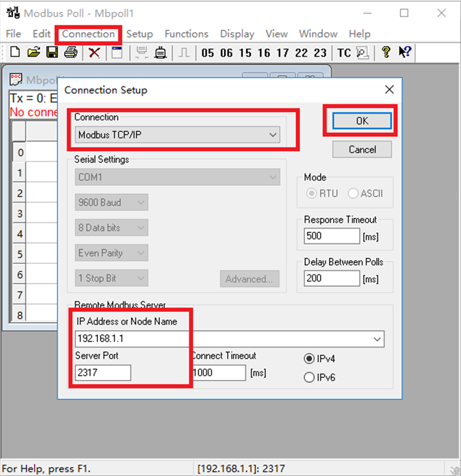Screen dimensions: 461x476
Task: Select the IPv4 radio button
Action: (310, 358)
